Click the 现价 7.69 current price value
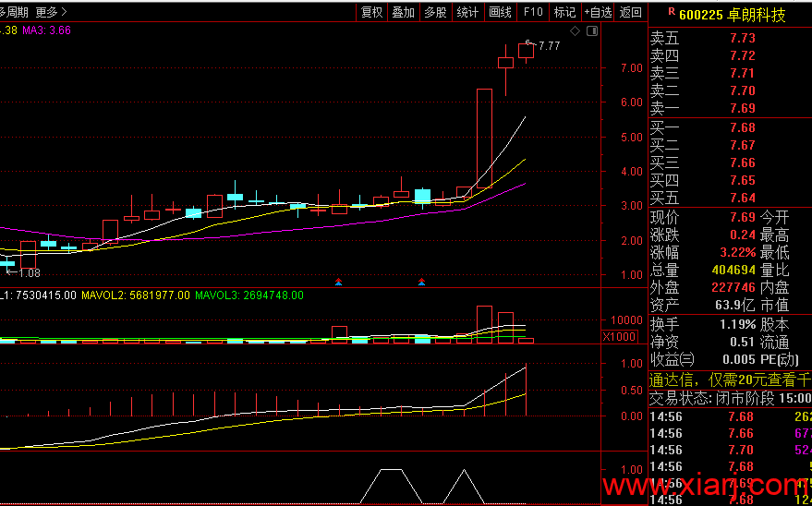This screenshot has width=812, height=506. [743, 217]
